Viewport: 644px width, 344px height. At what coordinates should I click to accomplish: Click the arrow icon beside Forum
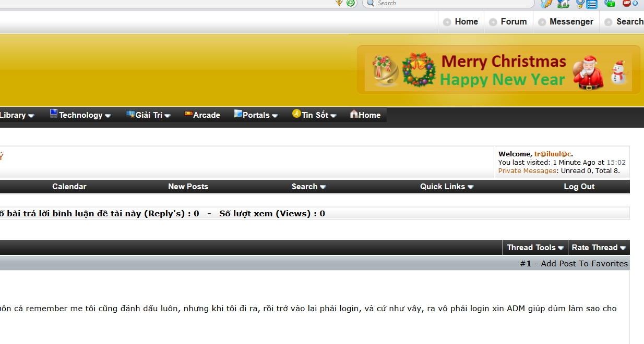coord(493,22)
